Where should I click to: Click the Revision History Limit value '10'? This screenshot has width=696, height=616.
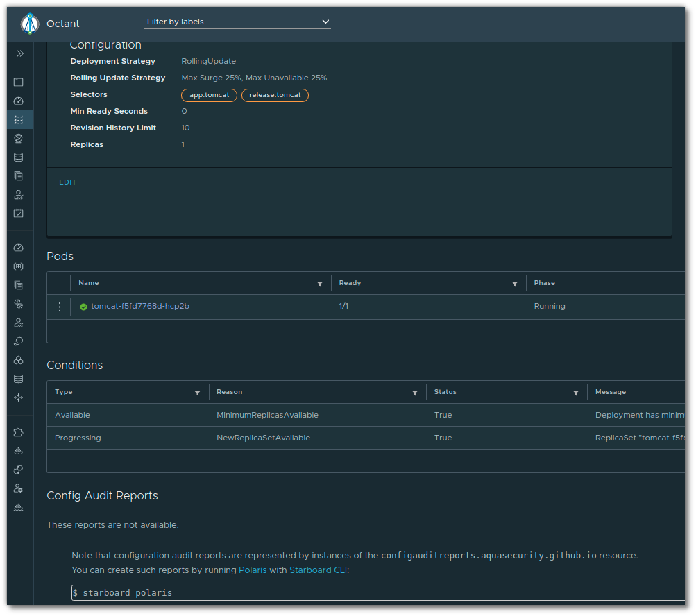pos(185,128)
